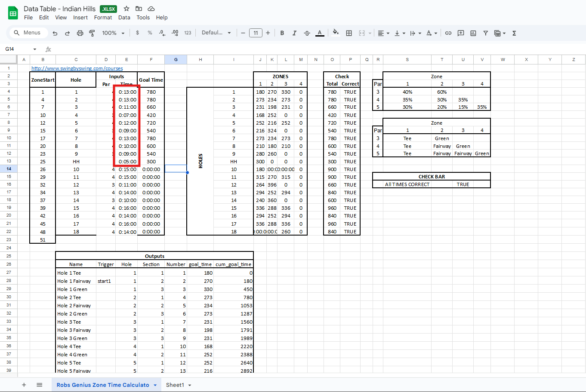Click the Insert link icon
This screenshot has width=586, height=392.
point(448,33)
